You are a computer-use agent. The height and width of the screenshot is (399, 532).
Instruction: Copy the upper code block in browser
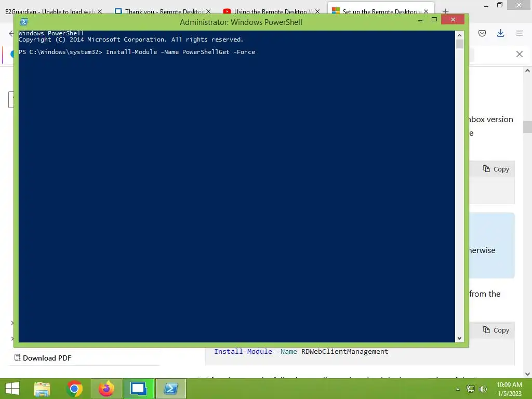pyautogui.click(x=496, y=169)
